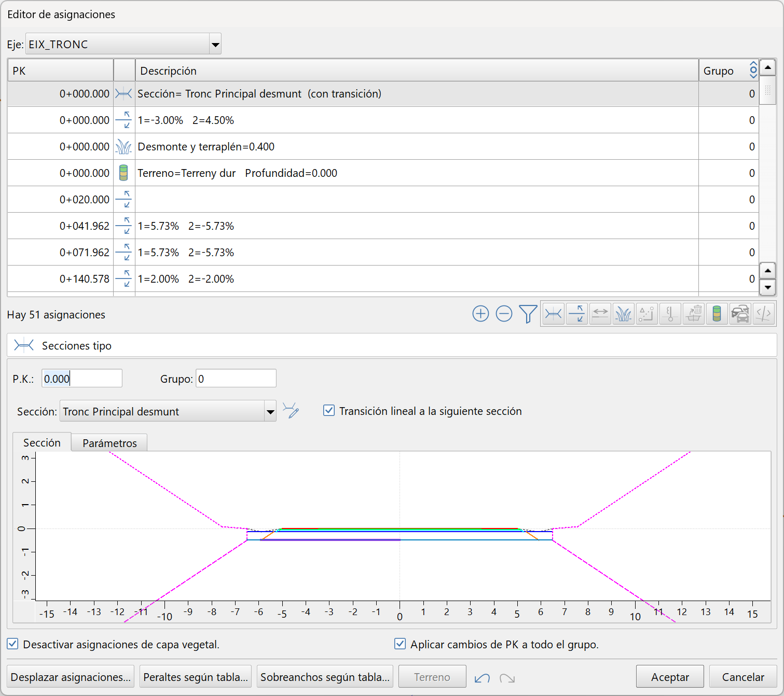Screen dimensions: 784x696
Task: Select the Sección tab
Action: click(x=42, y=442)
